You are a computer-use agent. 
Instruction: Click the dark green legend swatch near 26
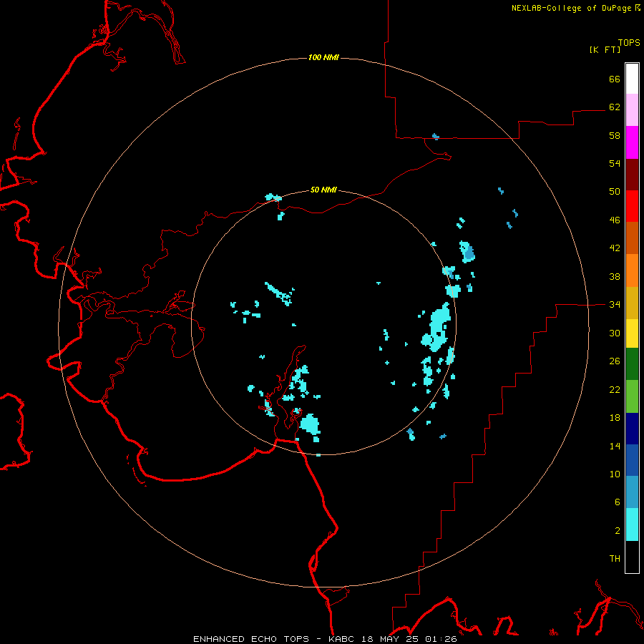(632, 364)
